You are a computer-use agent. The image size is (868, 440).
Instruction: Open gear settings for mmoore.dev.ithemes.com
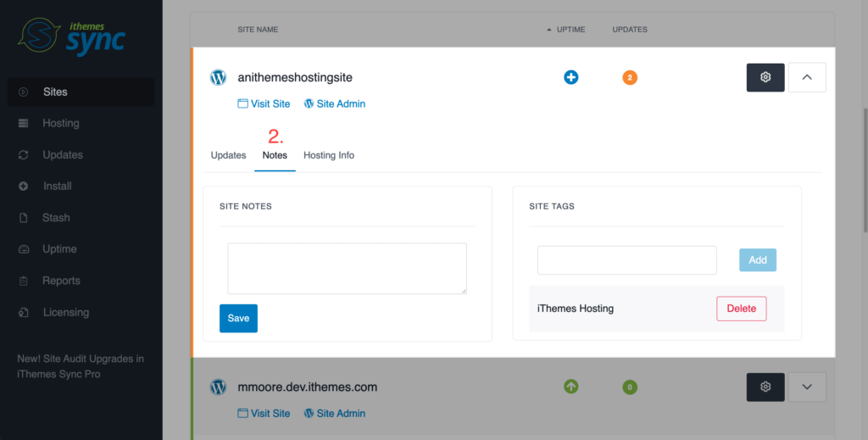(x=765, y=387)
